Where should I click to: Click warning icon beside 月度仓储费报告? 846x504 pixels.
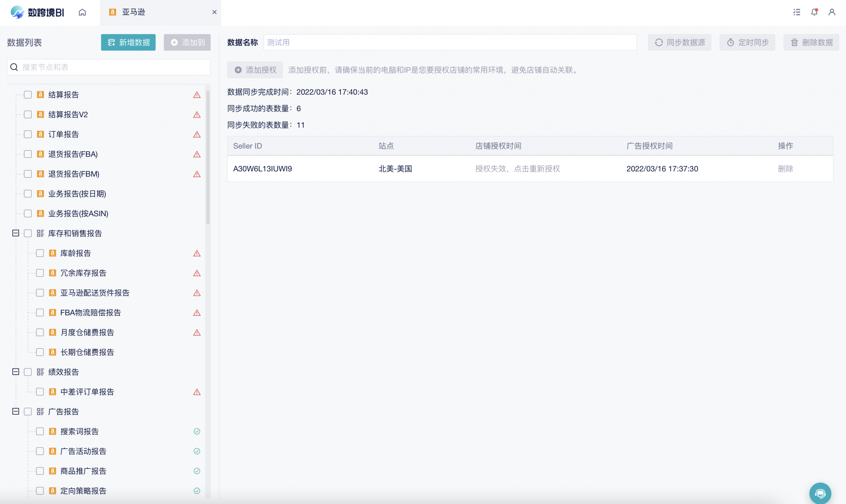coord(197,333)
